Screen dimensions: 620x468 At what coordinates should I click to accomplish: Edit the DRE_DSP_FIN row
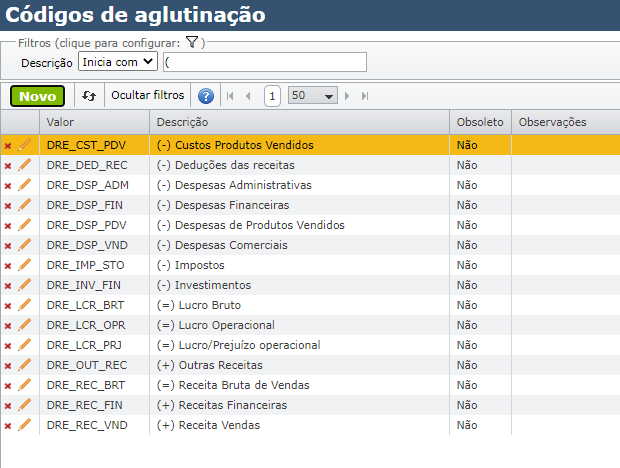click(25, 205)
